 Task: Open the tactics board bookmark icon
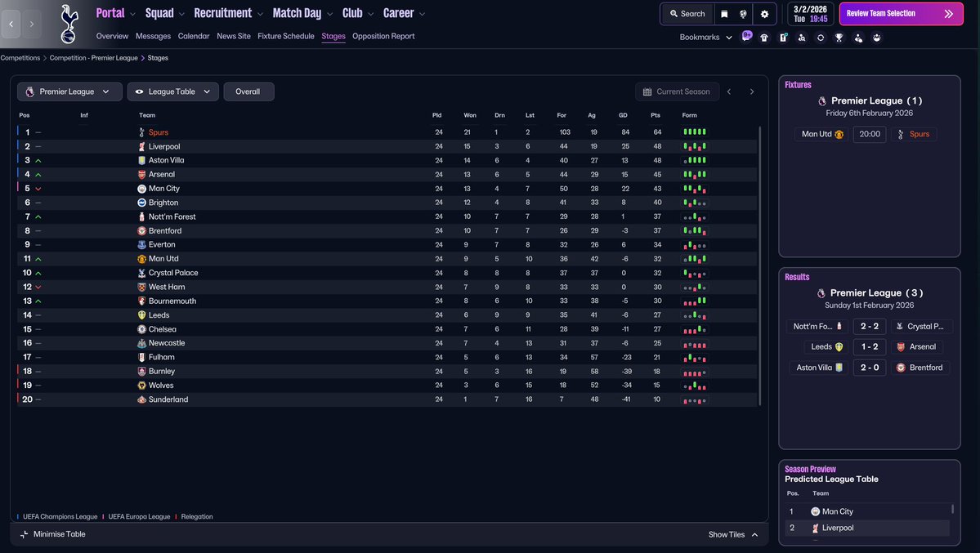click(783, 38)
